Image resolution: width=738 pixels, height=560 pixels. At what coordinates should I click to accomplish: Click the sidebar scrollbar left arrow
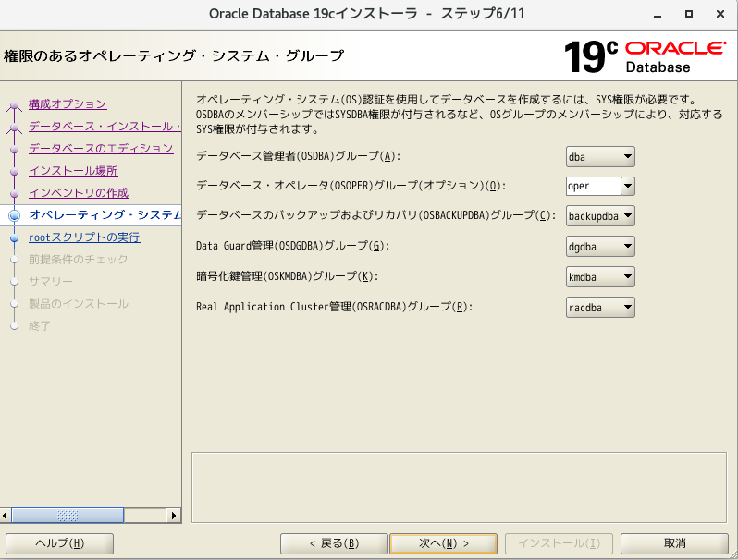coord(6,516)
